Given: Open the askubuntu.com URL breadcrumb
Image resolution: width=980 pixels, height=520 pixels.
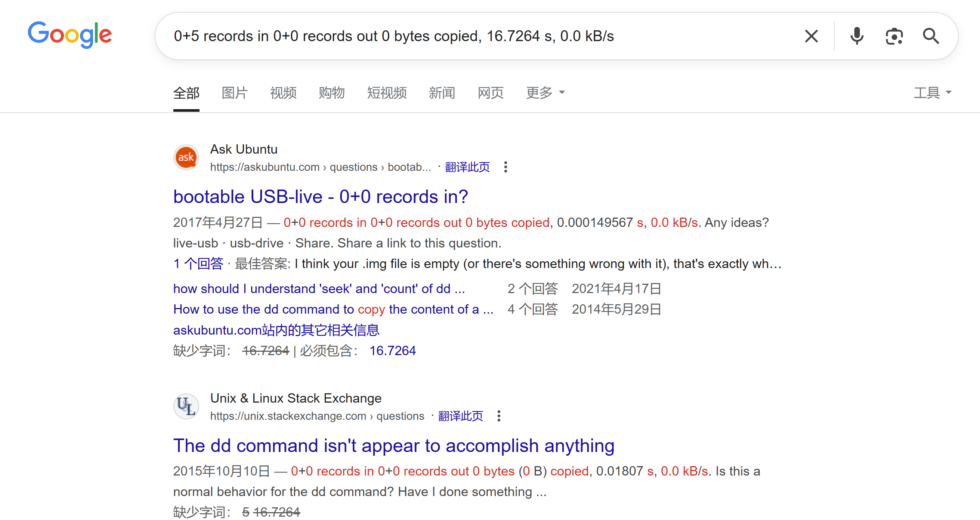Looking at the screenshot, I should 320,167.
